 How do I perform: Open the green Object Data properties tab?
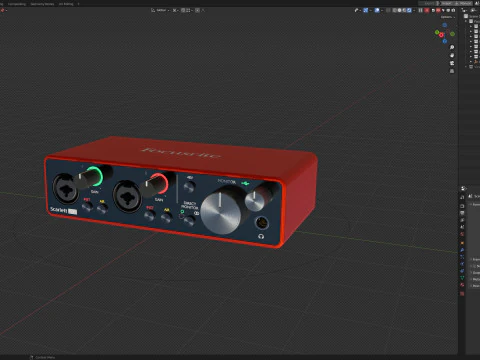click(462, 278)
